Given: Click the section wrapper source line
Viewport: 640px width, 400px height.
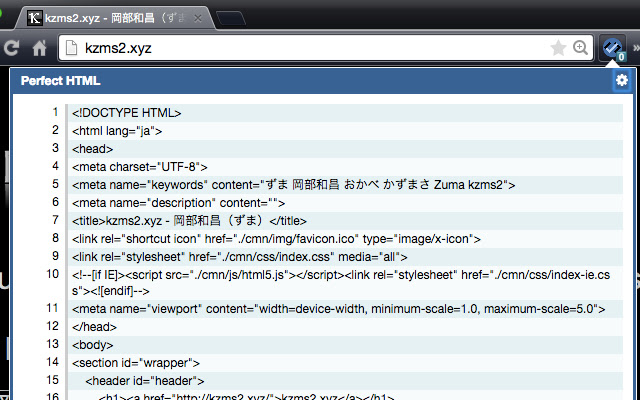Looking at the screenshot, I should pos(136,362).
